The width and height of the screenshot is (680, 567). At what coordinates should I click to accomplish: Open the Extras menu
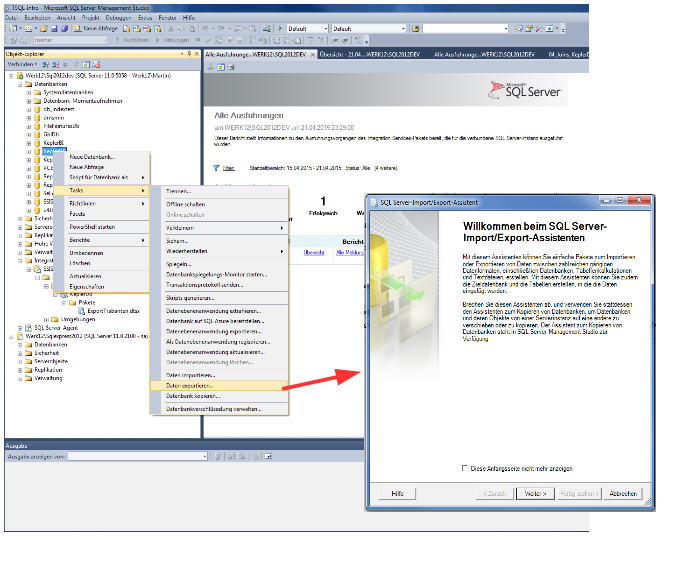click(145, 18)
